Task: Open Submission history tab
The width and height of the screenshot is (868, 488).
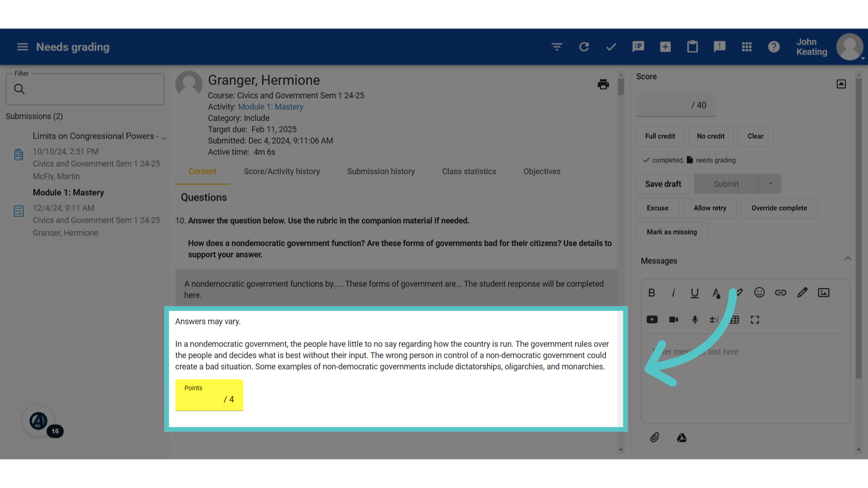Action: click(381, 172)
